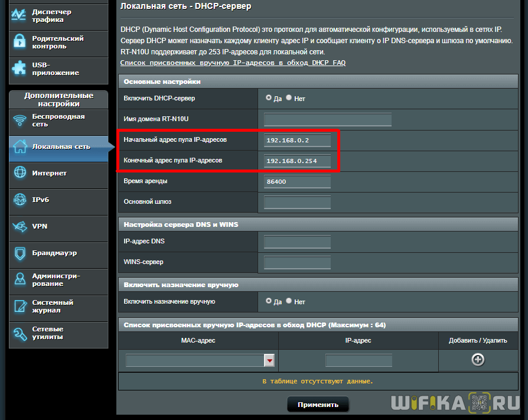Focus the lease time field showing 86400
Viewport: 528px width, 420px height.
click(297, 181)
